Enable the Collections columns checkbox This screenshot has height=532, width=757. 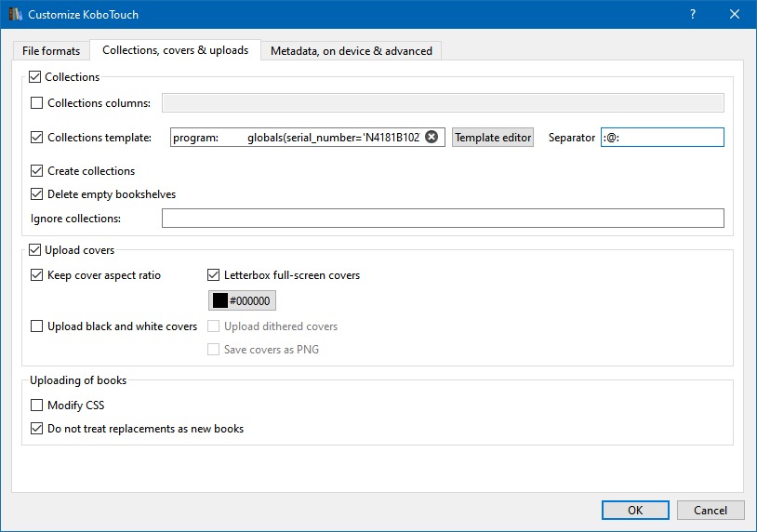point(37,103)
